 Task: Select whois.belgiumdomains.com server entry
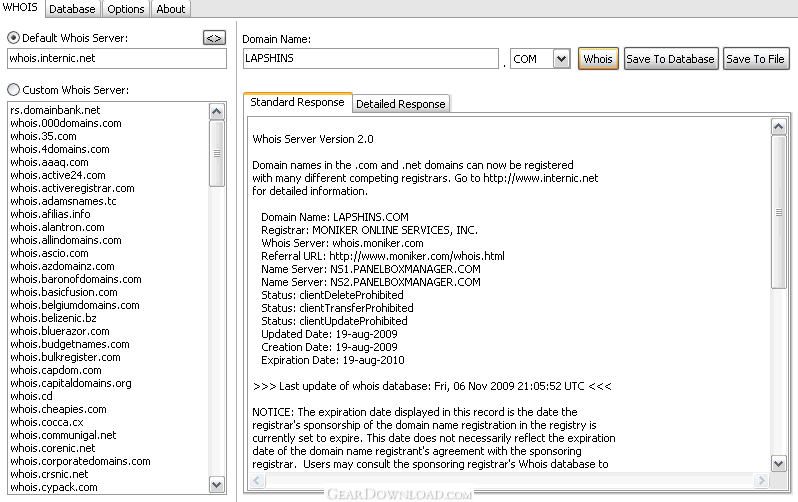click(75, 305)
